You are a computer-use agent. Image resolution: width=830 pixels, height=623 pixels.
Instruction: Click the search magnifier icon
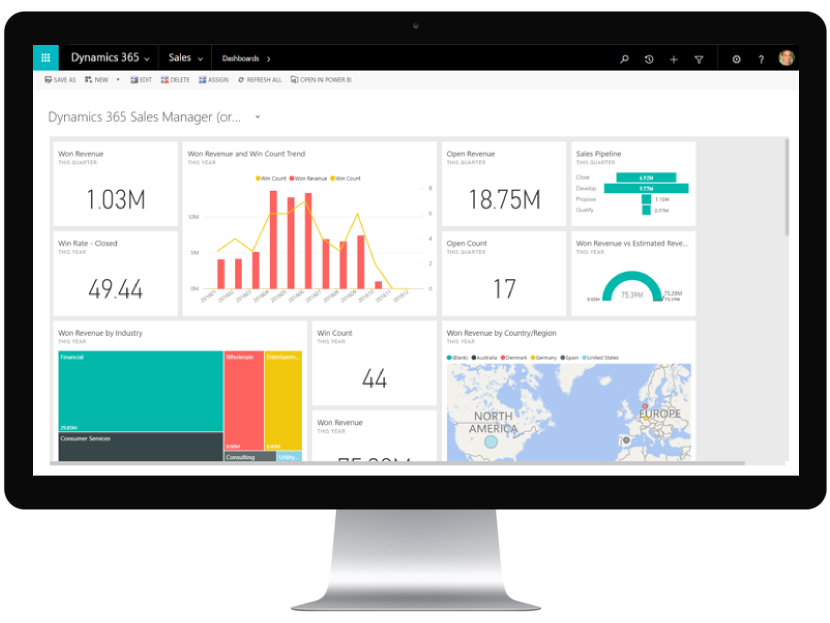[x=625, y=59]
